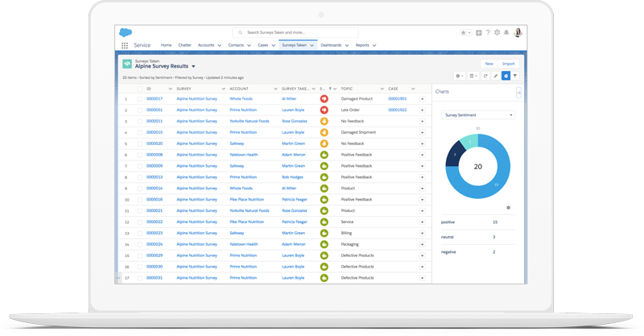Click the sentiment column sort arrow

coord(330,89)
